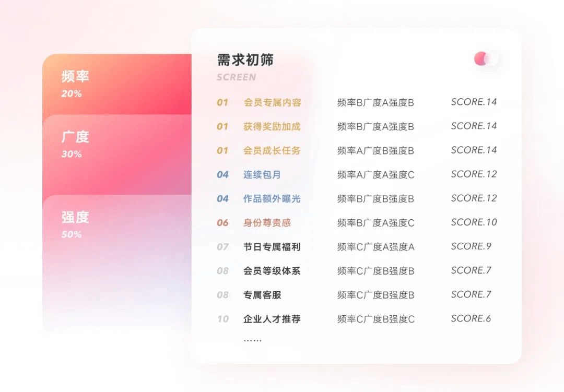
Task: Click SCORE.12 for 连续包月
Action: coord(474,174)
